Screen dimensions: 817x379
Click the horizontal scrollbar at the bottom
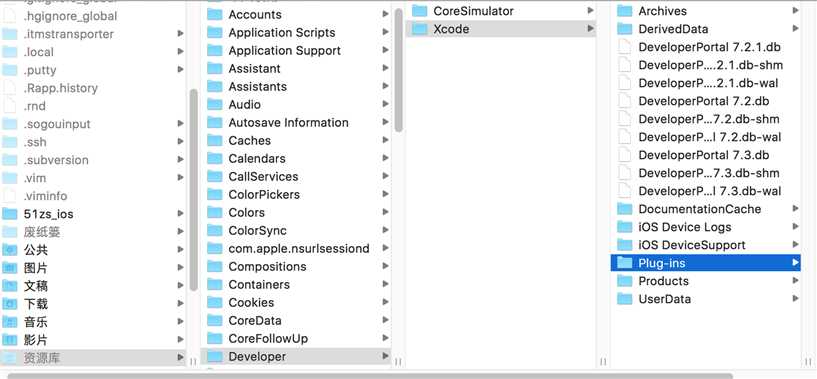(x=369, y=376)
